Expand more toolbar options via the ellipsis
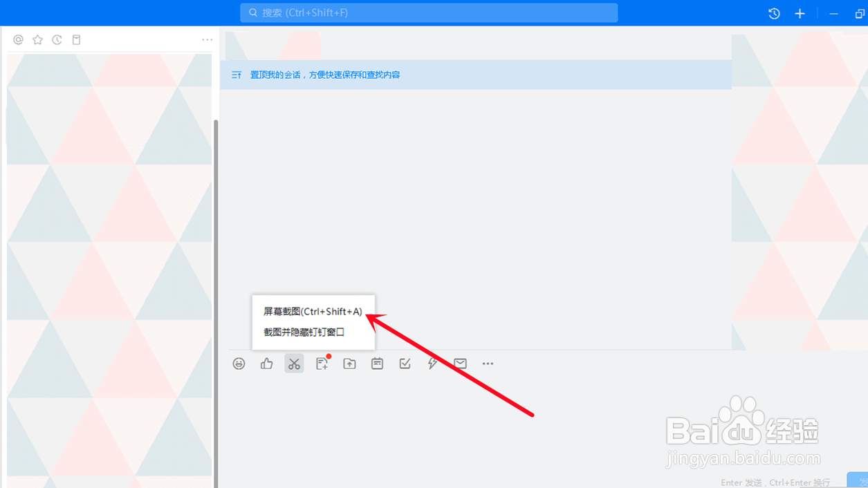868x488 pixels. (488, 363)
